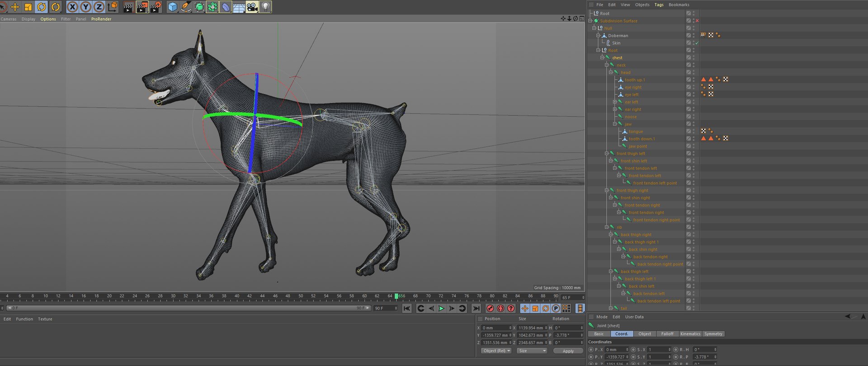Click the Position X field
868x366 pixels.
pyautogui.click(x=496, y=328)
